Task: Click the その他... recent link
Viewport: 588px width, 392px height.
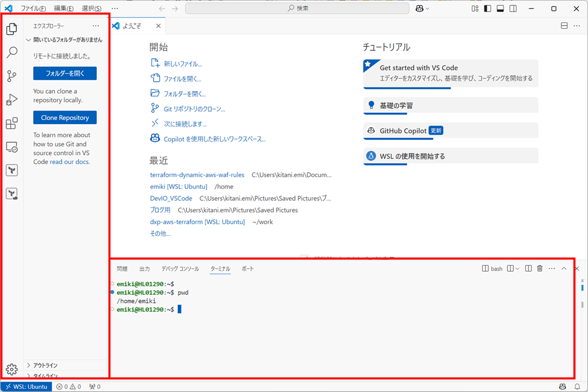Action: pos(160,233)
